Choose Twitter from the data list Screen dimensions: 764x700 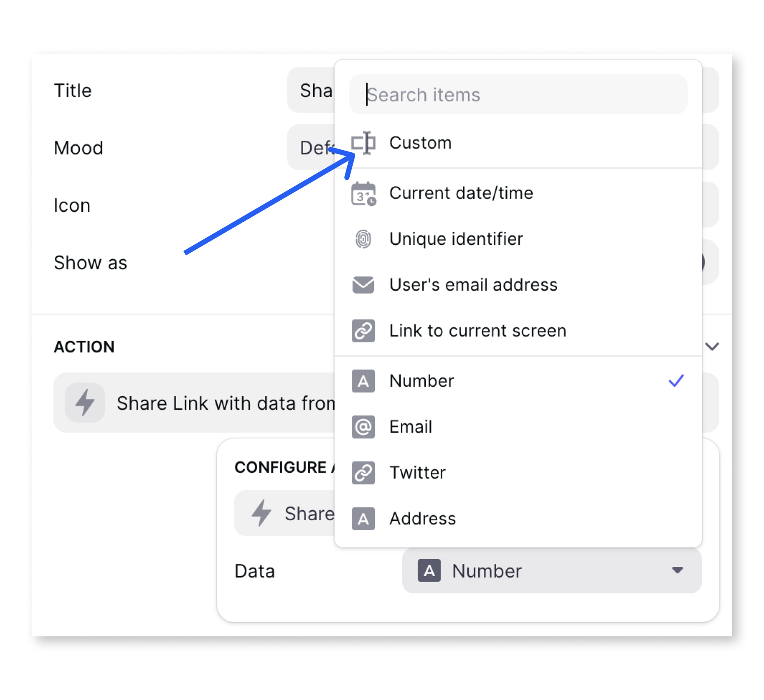418,473
